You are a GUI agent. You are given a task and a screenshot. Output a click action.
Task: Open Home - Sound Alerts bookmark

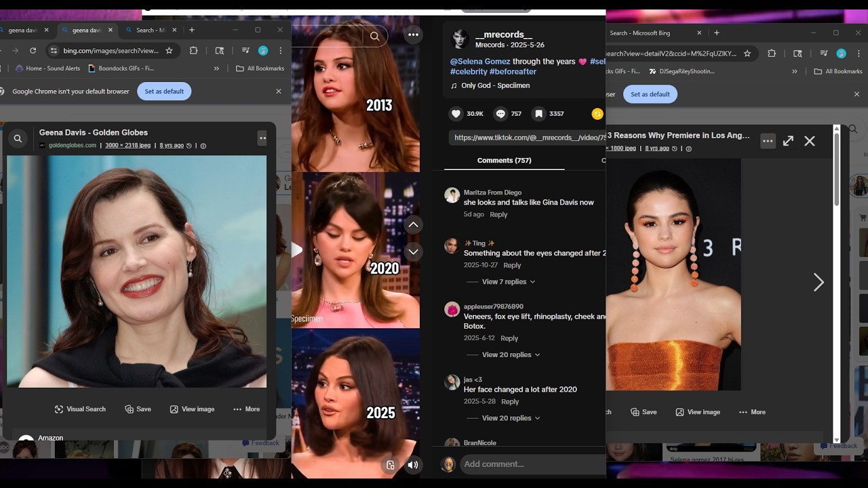click(x=47, y=68)
